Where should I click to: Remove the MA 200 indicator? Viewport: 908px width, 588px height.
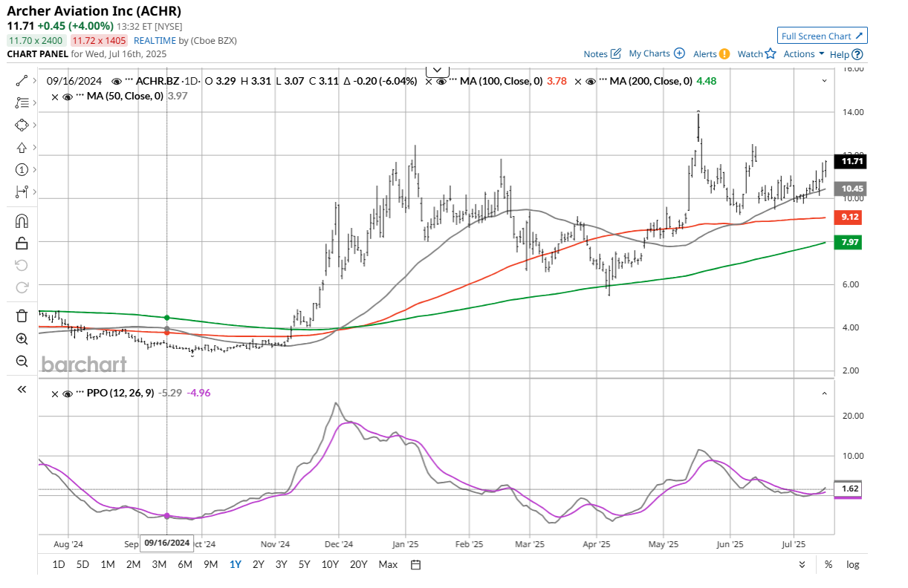pyautogui.click(x=577, y=81)
